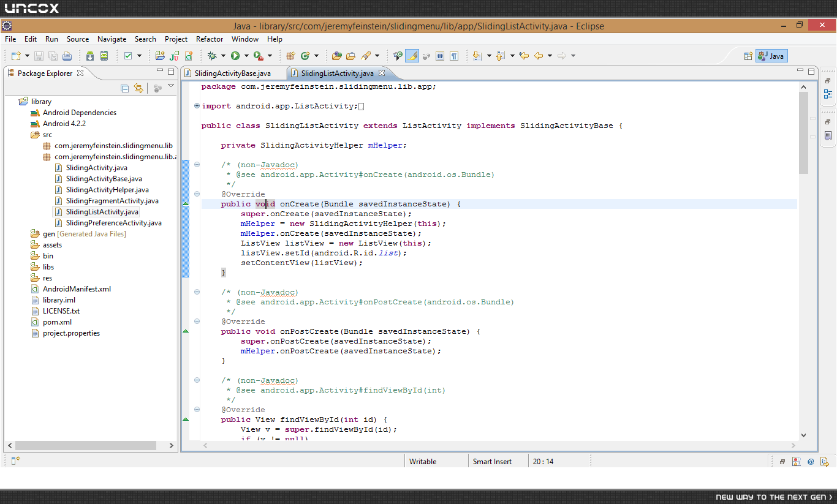
Task: Click the override marker beside onPostCreate
Action: pyautogui.click(x=186, y=331)
